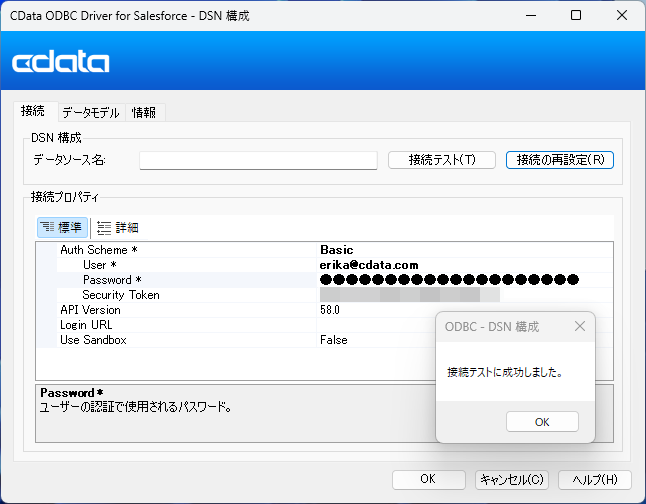The height and width of the screenshot is (504, 646).
Task: Select the API Version property label
Action: (90, 310)
